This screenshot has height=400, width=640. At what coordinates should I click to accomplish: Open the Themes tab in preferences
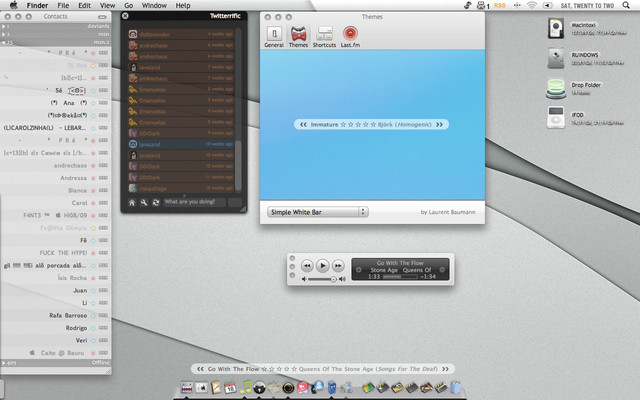pos(298,37)
